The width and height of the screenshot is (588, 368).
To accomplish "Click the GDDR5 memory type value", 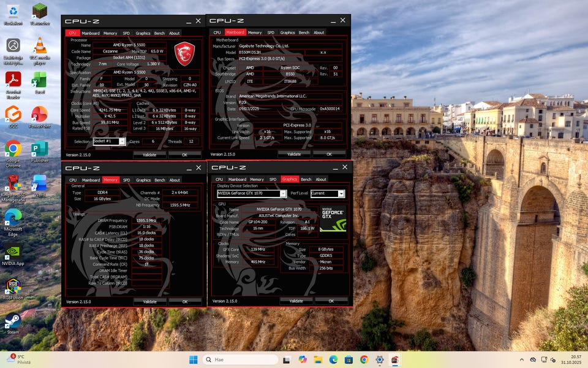I will [326, 255].
